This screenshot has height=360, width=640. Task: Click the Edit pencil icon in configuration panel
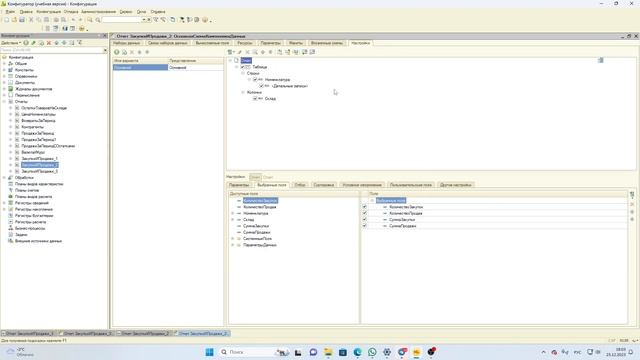[34, 43]
